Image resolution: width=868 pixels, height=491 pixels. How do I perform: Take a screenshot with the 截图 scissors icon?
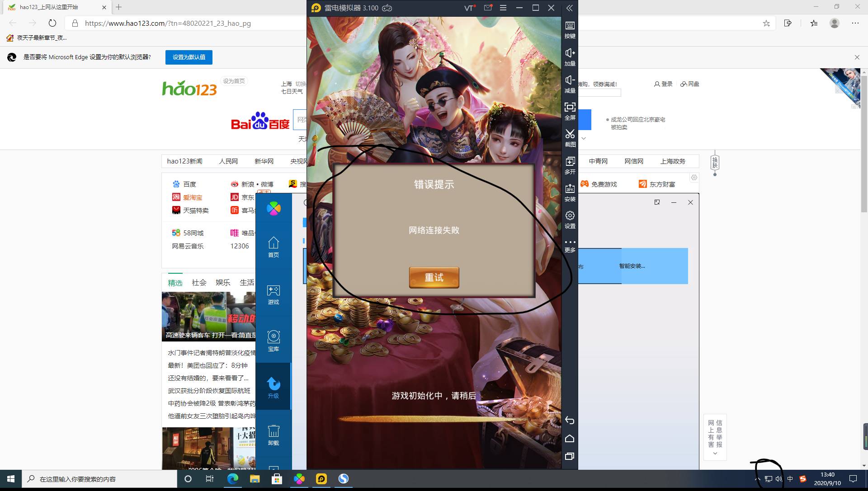point(570,137)
